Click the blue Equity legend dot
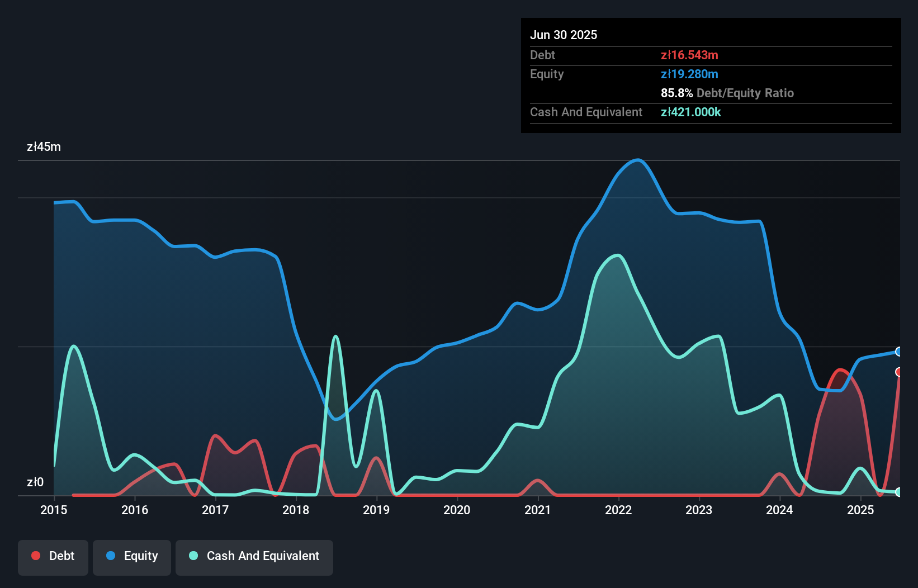918x588 pixels. (111, 556)
